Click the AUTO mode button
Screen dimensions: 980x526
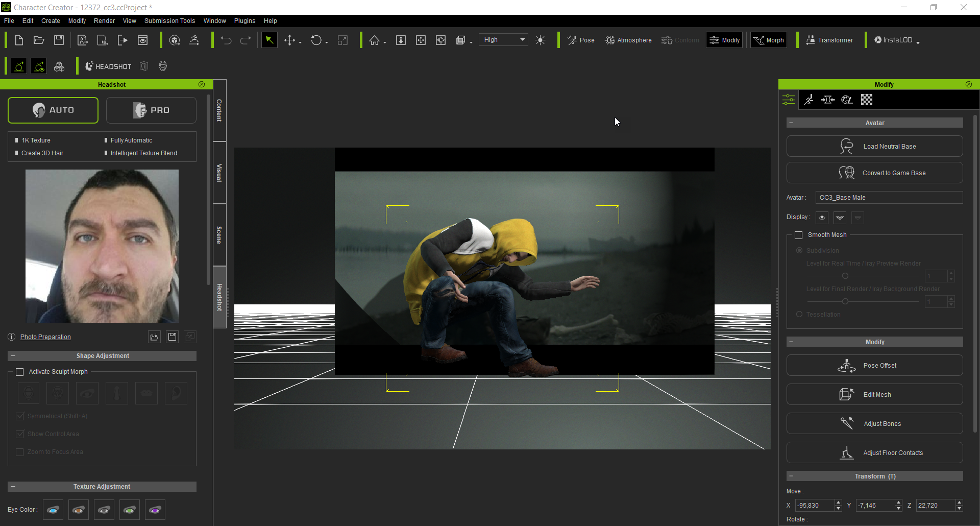pyautogui.click(x=53, y=110)
